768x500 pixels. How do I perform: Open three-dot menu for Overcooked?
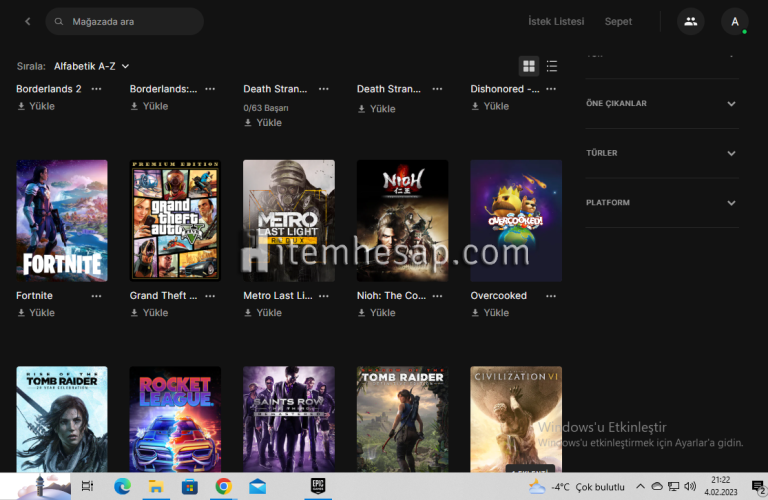pos(551,296)
